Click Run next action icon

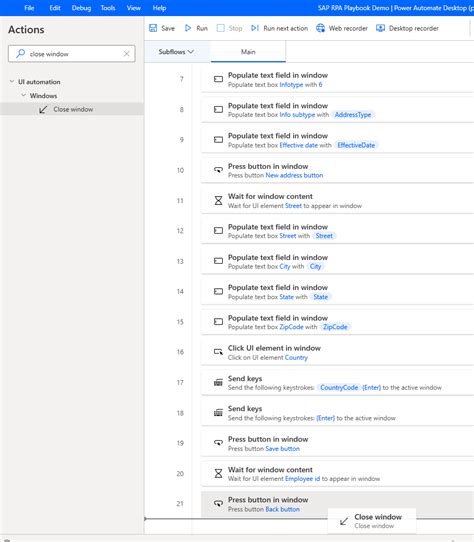pyautogui.click(x=255, y=28)
